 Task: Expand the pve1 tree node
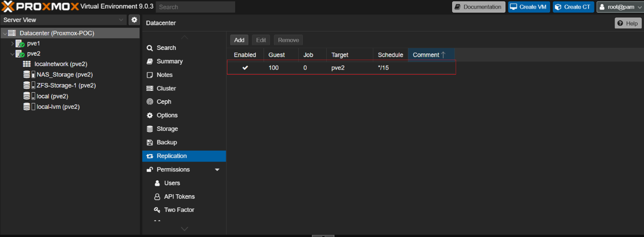[x=12, y=43]
